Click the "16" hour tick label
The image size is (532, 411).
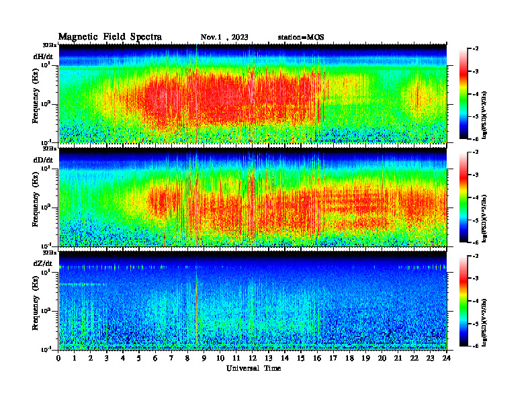[x=317, y=358]
